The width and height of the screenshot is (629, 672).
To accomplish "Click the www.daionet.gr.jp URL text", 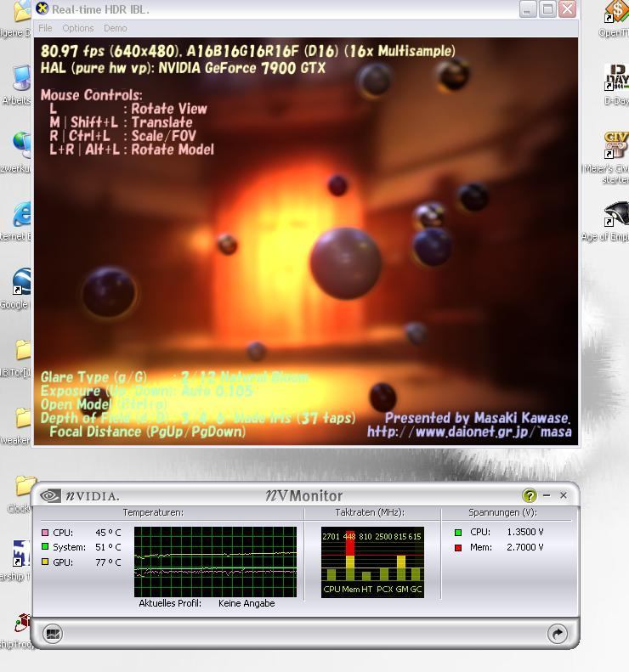I will click(x=469, y=432).
